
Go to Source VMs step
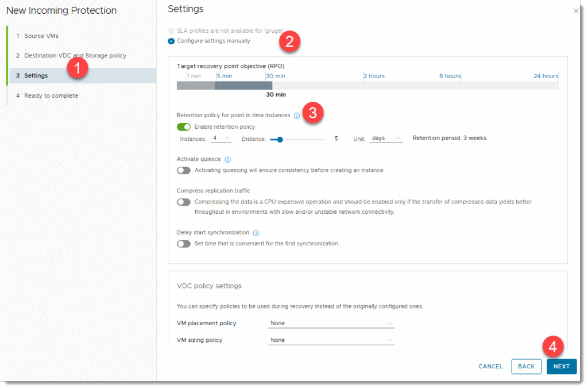point(41,36)
